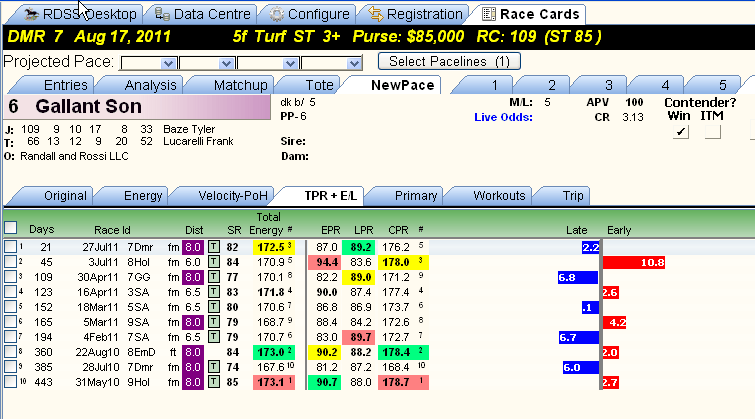
Task: Click the turf T icon on 28Jul10 row
Action: tap(214, 367)
